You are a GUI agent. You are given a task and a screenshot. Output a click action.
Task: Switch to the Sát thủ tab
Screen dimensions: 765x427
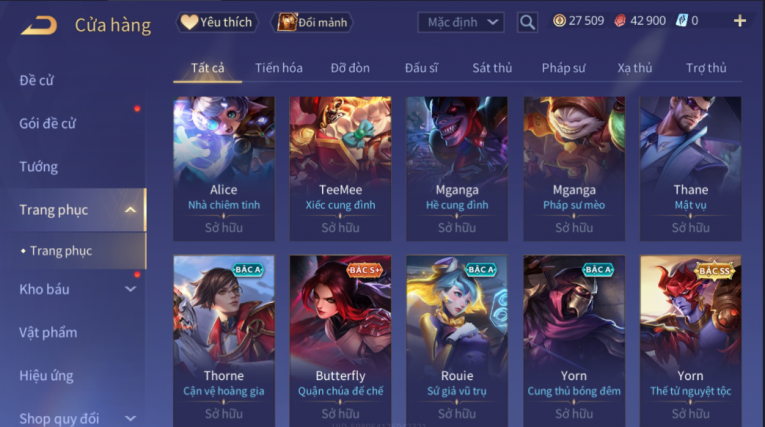click(x=492, y=68)
